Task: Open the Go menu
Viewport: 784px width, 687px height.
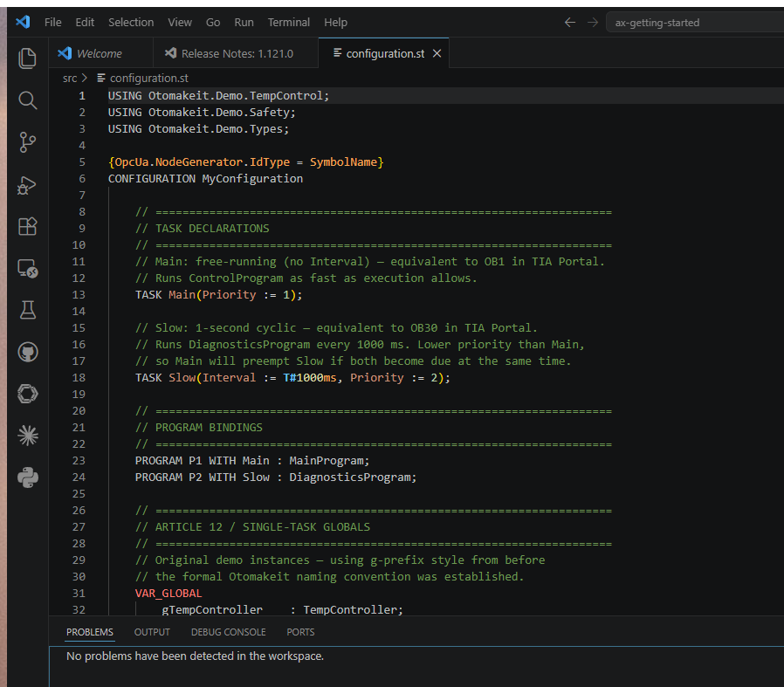Action: pos(213,23)
